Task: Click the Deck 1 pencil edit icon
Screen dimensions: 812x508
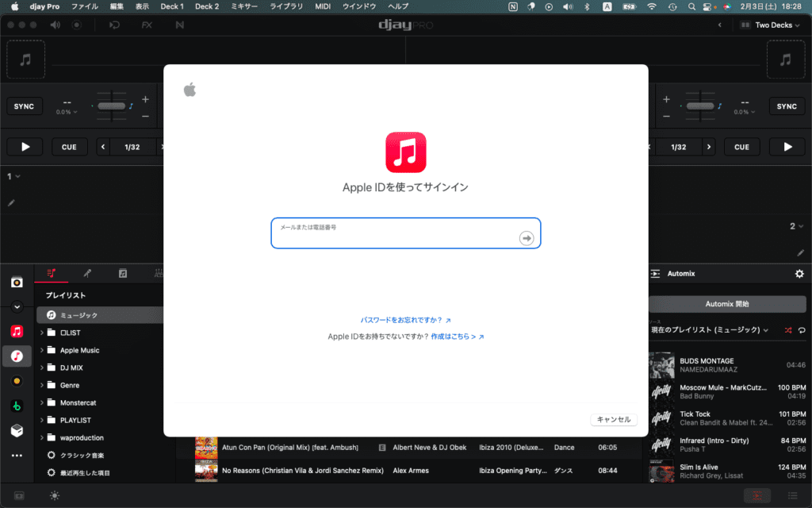Action: pos(11,202)
